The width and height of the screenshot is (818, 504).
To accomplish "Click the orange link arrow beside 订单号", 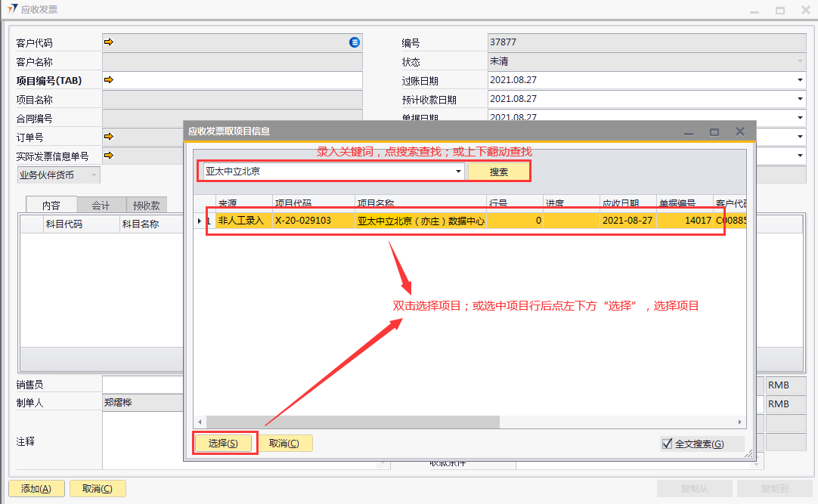I will [x=108, y=136].
